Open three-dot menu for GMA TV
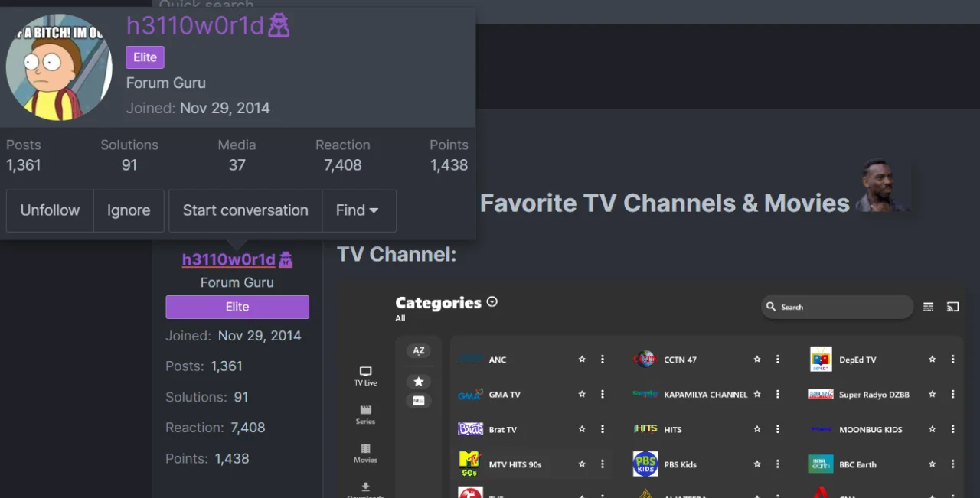The image size is (980, 498). coord(603,395)
